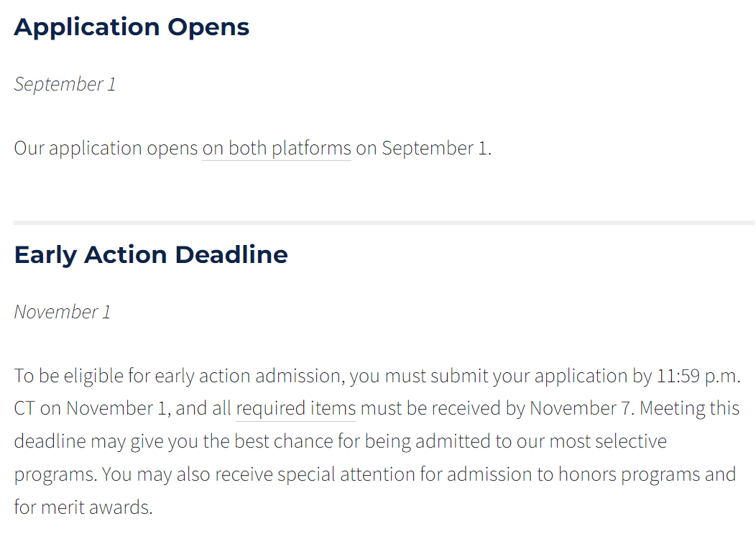This screenshot has width=756, height=554.
Task: Click the "Early Action Deadline" heading
Action: click(151, 255)
